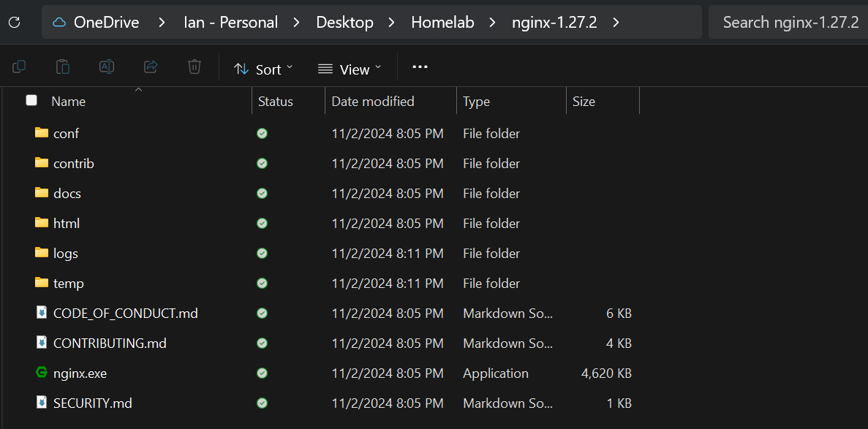Select the html folder name
Screen dimensions: 868x429
[x=67, y=223]
